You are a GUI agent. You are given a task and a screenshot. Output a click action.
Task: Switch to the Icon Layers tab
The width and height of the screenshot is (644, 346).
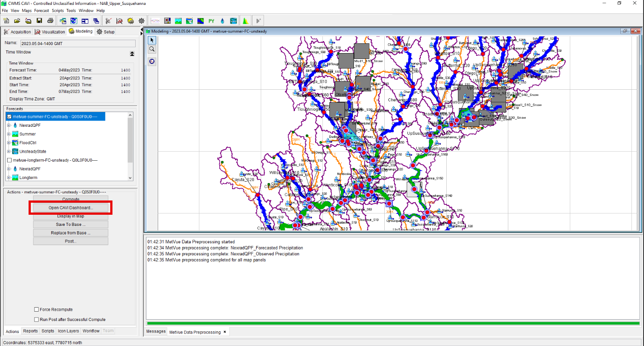click(68, 331)
